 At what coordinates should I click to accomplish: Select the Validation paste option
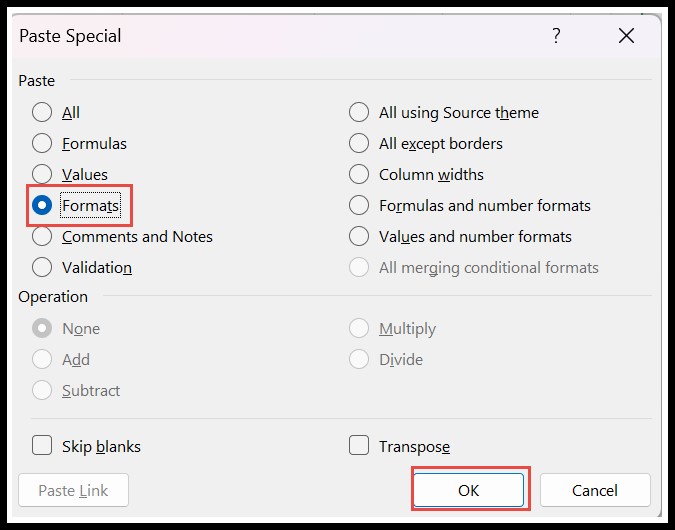pyautogui.click(x=42, y=268)
